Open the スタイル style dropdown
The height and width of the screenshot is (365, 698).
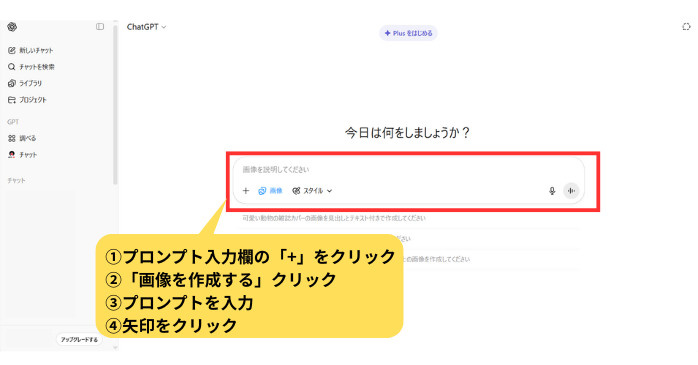coord(312,191)
